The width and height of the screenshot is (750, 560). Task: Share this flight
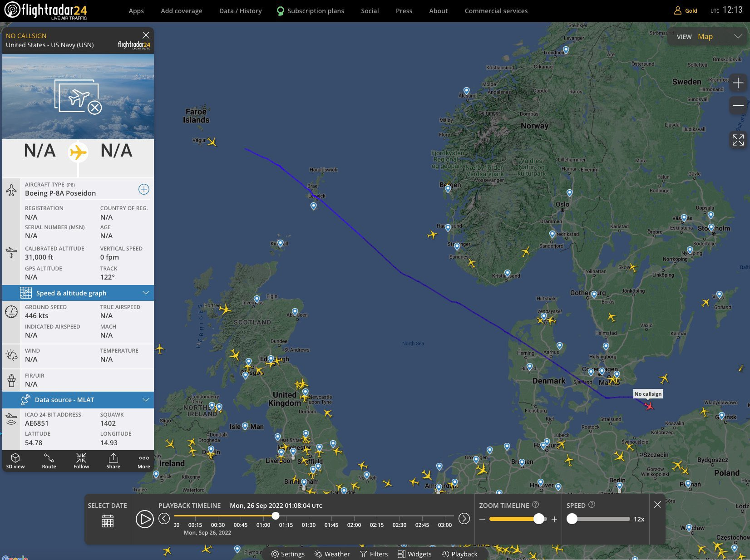(113, 461)
